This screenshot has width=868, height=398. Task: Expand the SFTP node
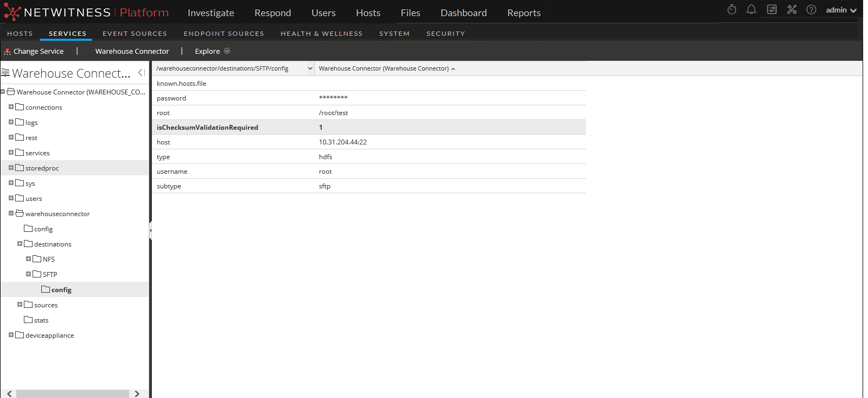(28, 274)
